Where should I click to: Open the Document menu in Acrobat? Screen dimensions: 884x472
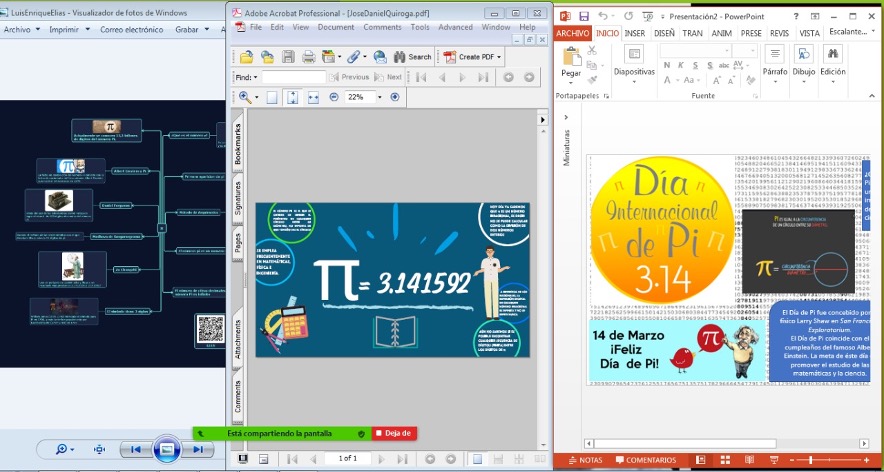(x=335, y=27)
